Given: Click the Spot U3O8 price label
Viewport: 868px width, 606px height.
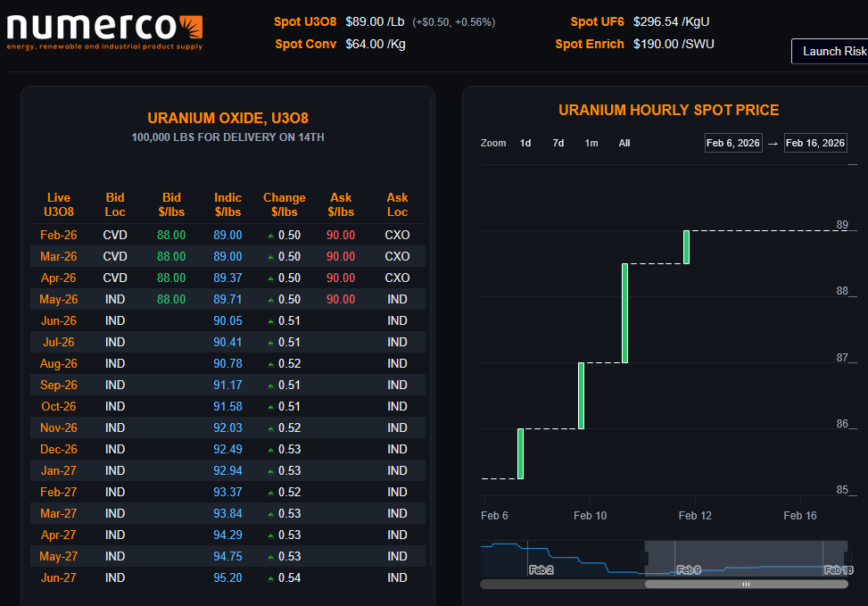Looking at the screenshot, I should tap(305, 21).
